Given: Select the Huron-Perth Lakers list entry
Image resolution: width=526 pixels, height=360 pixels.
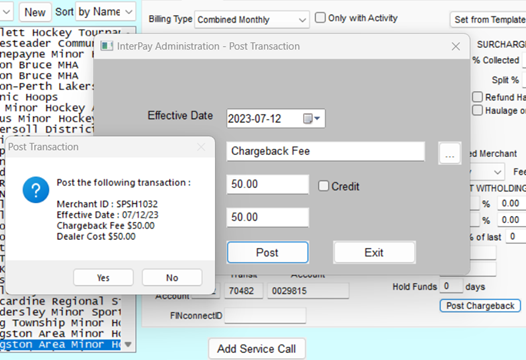Looking at the screenshot, I should coord(47,86).
